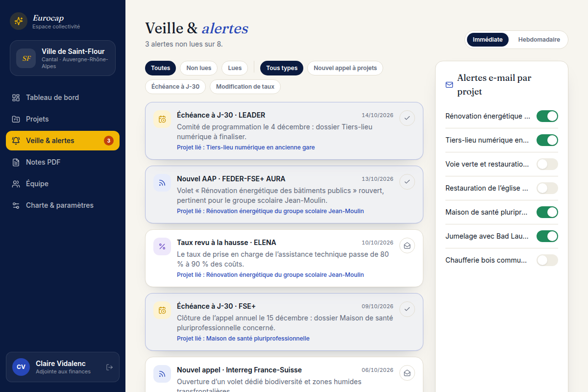Click the Eurocap star logo icon
This screenshot has width=588, height=392.
(x=19, y=21)
